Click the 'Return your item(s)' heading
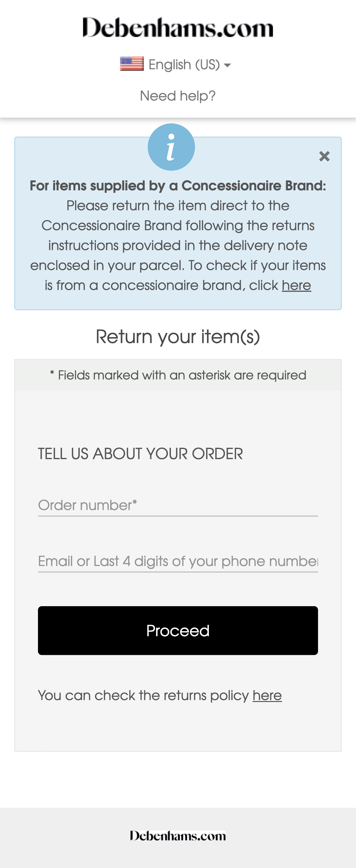Screen dimensions: 356x868 pyautogui.click(x=178, y=336)
